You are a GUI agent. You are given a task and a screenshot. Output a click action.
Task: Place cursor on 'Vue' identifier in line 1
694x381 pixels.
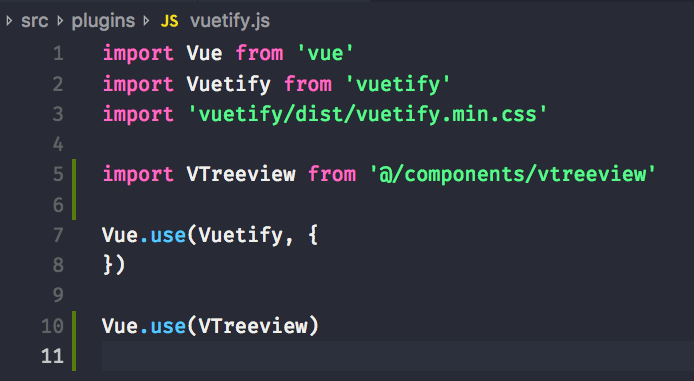pyautogui.click(x=204, y=54)
